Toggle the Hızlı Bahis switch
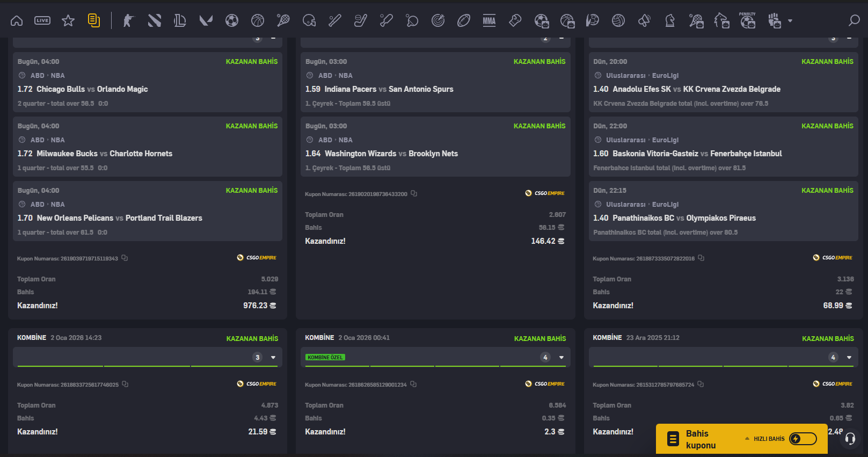Image resolution: width=868 pixels, height=457 pixels. click(803, 439)
